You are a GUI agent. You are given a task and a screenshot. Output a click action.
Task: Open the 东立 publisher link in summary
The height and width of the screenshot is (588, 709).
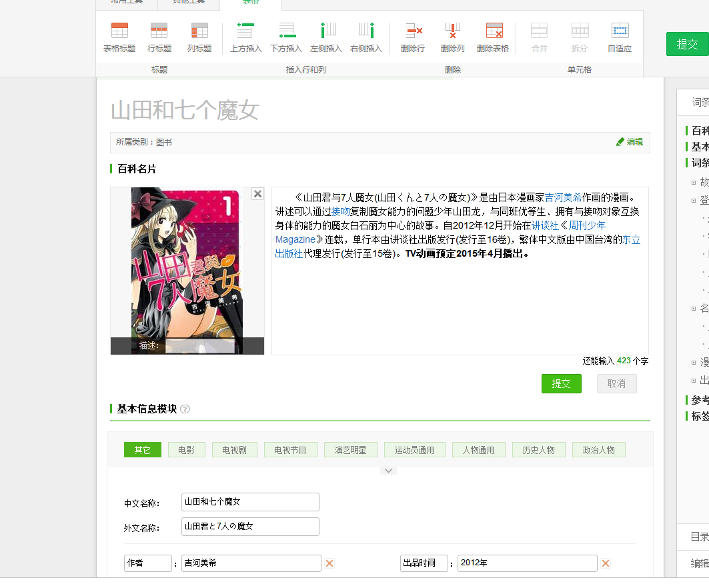tap(631, 239)
